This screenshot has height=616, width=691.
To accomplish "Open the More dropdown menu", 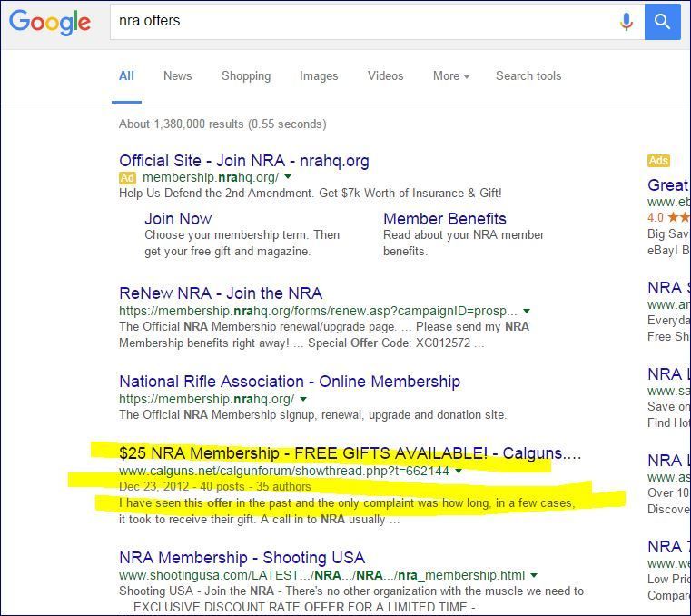I will (x=451, y=75).
